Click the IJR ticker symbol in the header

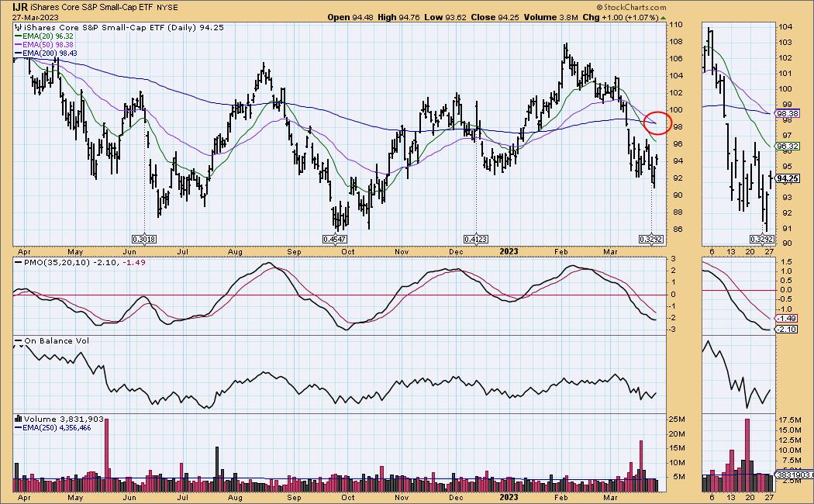[x=20, y=7]
